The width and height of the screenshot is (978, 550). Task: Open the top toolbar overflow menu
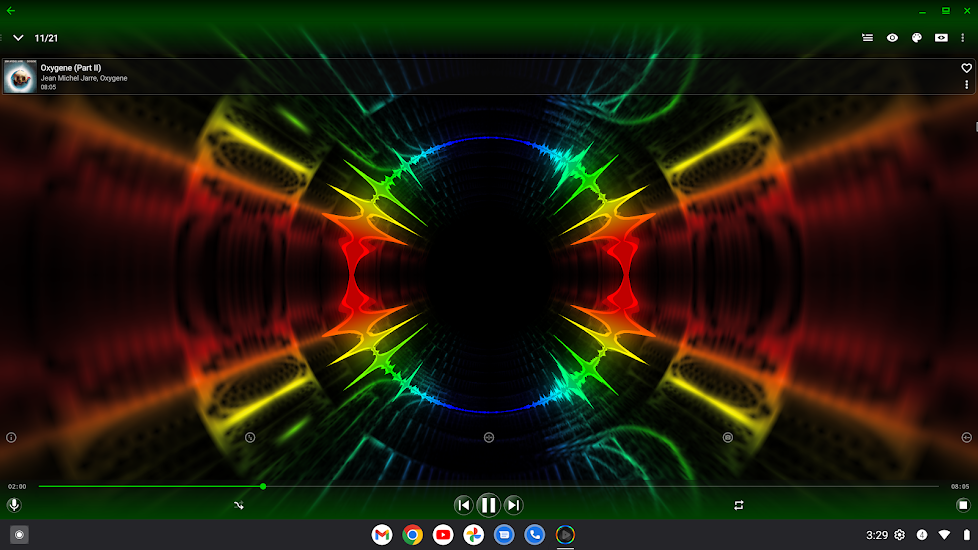pos(963,38)
